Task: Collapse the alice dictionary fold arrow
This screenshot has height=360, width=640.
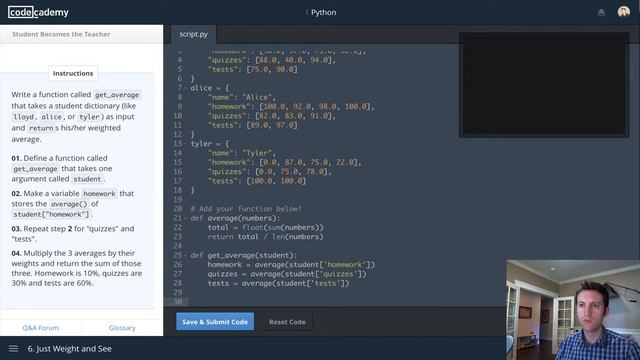Action: [186, 88]
